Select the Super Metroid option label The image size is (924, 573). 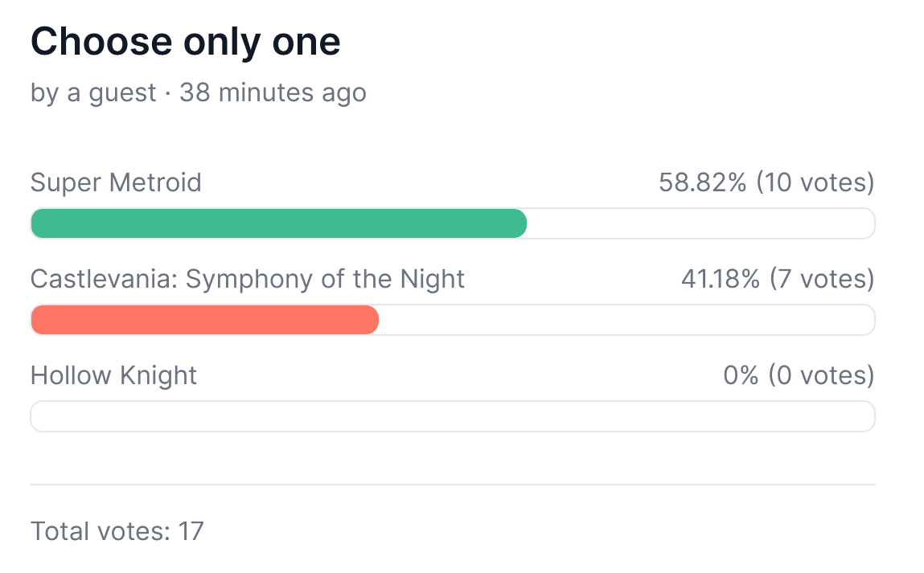116,183
